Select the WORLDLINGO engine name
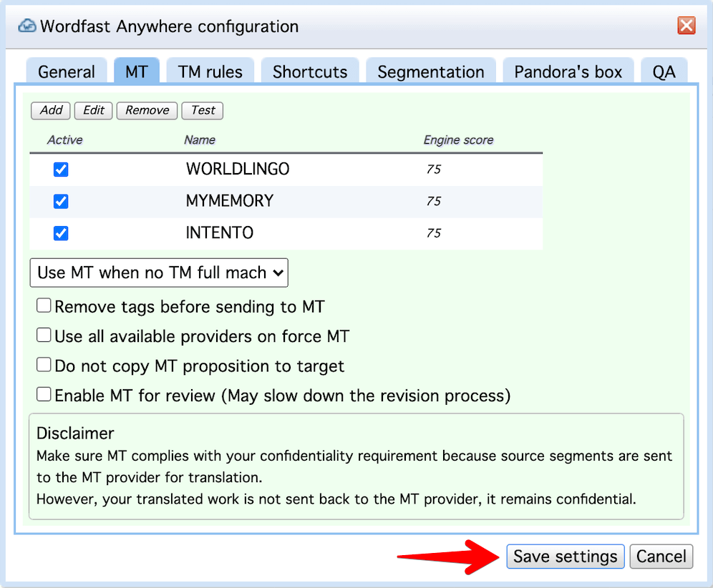 (x=238, y=169)
